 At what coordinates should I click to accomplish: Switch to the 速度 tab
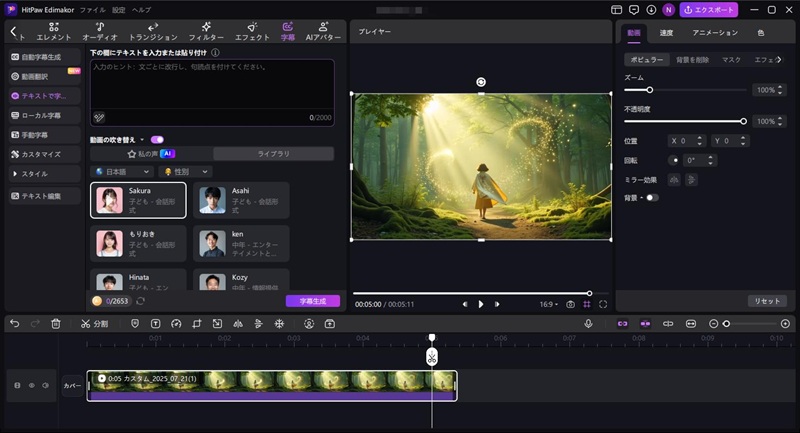(666, 33)
